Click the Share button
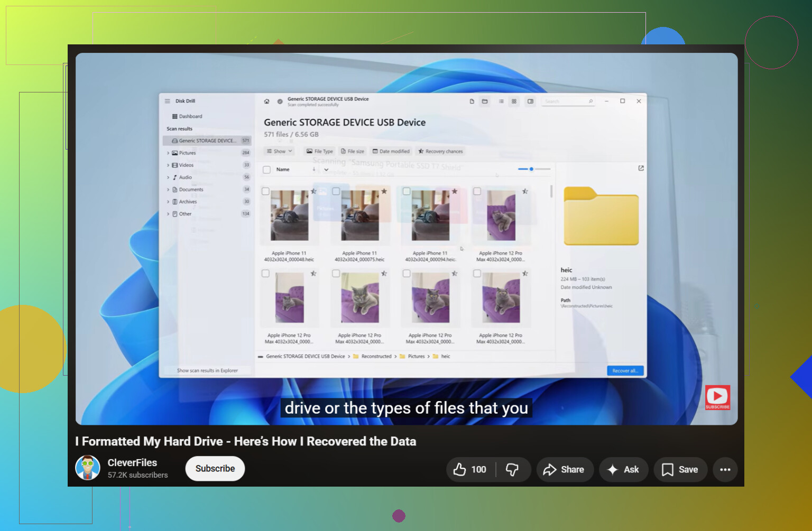The height and width of the screenshot is (531, 812). [x=565, y=469]
